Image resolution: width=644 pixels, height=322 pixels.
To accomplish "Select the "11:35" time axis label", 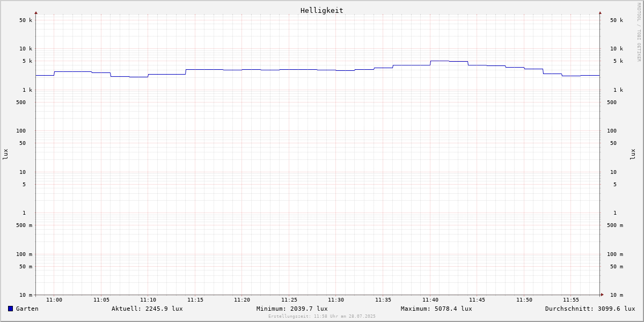I will point(383,300).
